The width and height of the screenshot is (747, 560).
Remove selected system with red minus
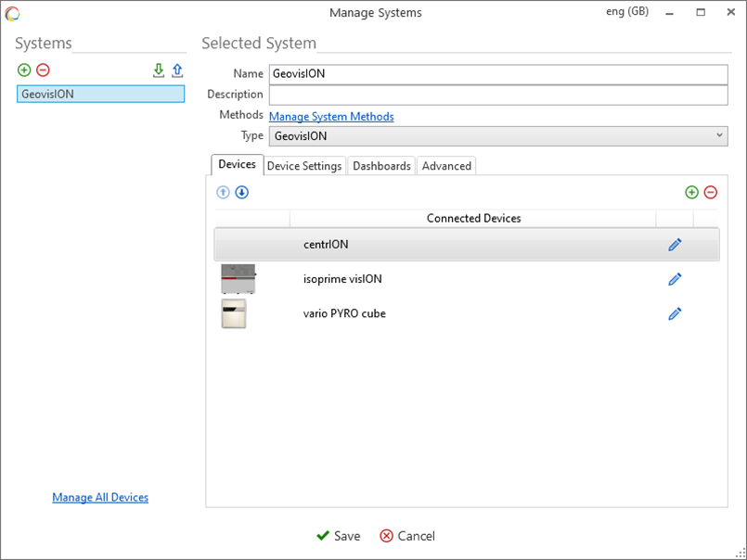click(x=43, y=70)
